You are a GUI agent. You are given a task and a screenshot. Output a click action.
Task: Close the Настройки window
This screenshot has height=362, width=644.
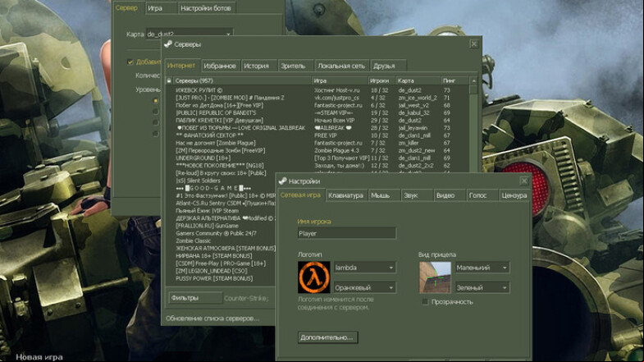click(x=524, y=181)
